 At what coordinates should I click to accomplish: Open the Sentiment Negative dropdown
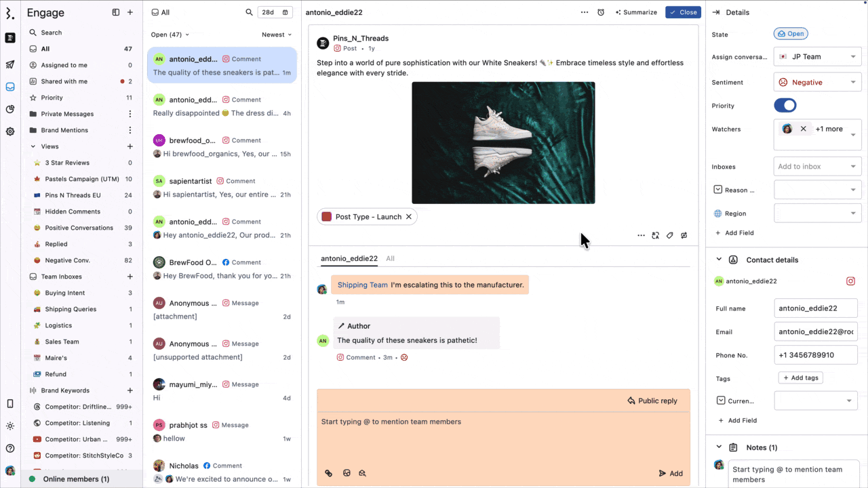[817, 82]
